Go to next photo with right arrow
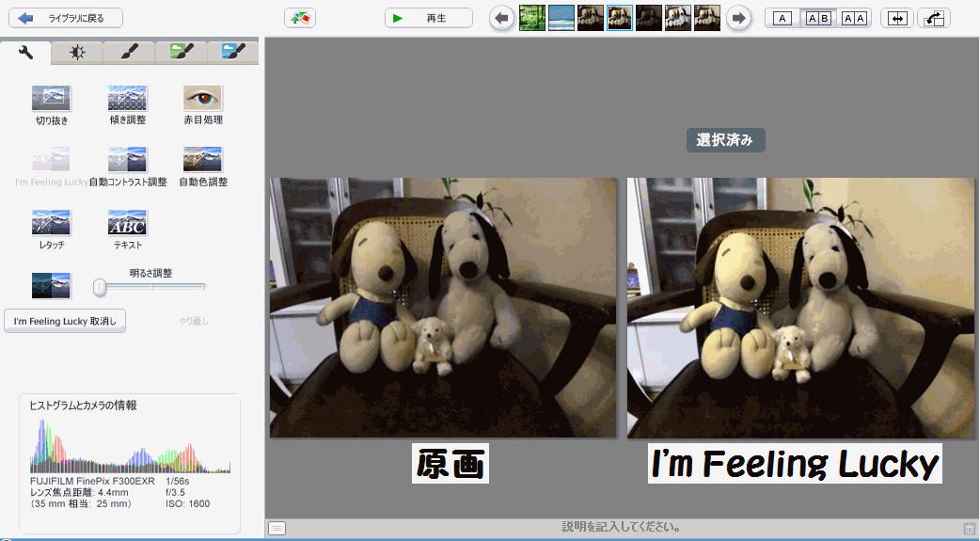This screenshot has height=541, width=980. pos(739,18)
